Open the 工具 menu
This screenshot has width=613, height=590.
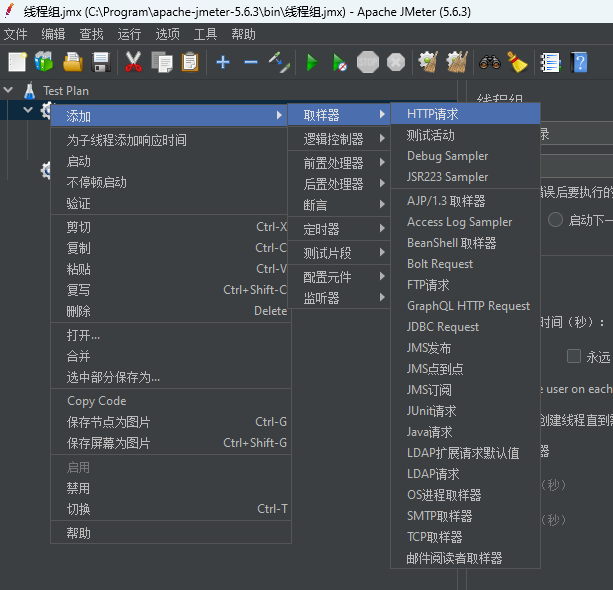point(206,34)
